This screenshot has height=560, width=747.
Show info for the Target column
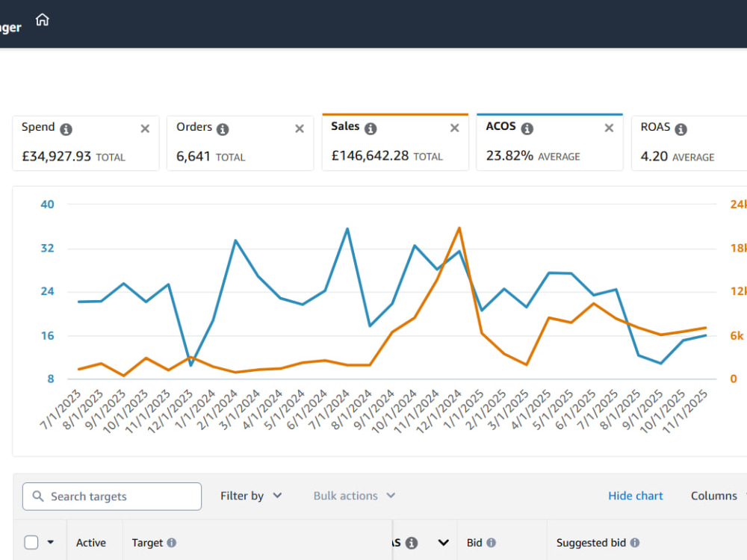click(x=172, y=542)
